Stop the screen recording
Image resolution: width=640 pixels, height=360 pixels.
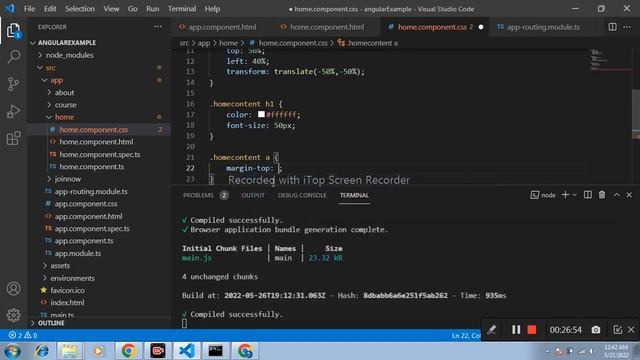pos(531,329)
